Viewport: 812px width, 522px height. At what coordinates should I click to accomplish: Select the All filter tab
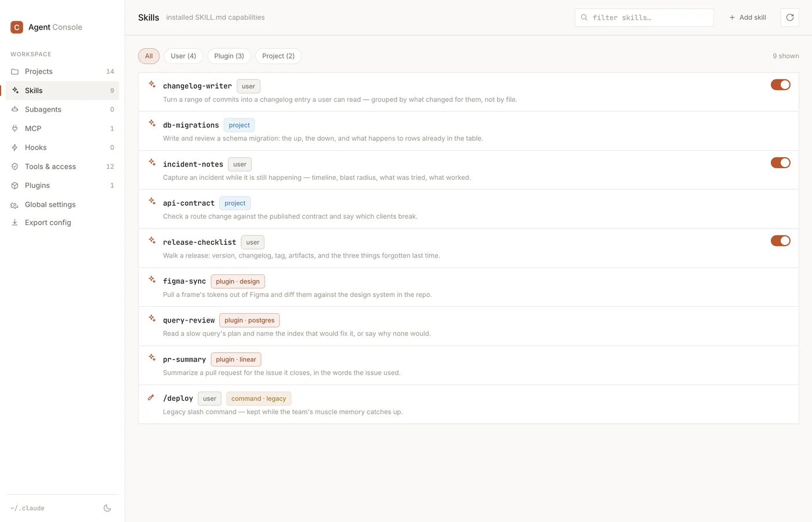[x=149, y=56]
